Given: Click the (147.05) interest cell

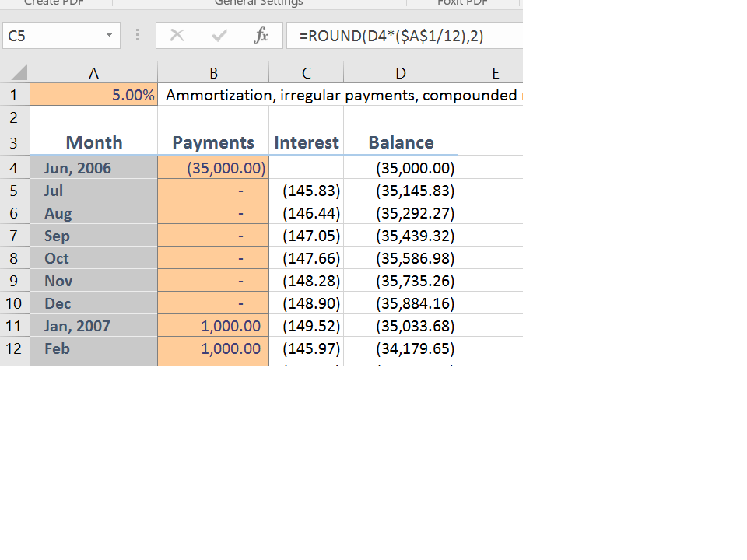Looking at the screenshot, I should tap(307, 235).
